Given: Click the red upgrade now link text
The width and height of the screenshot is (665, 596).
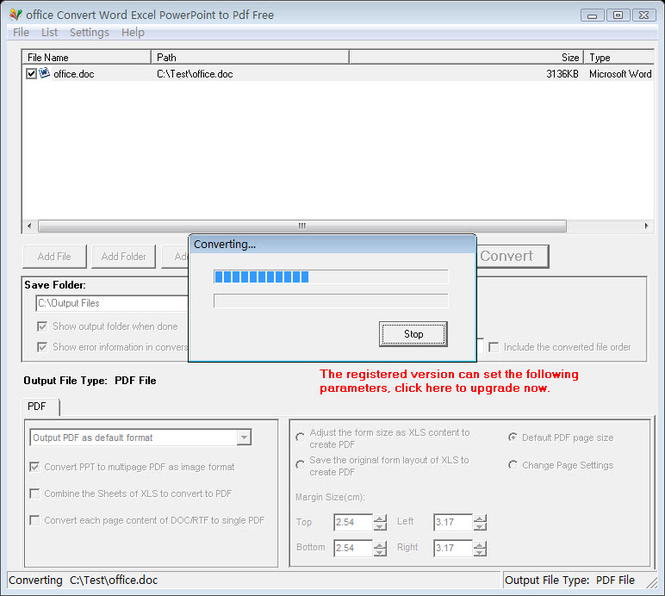Looking at the screenshot, I should pos(449,381).
